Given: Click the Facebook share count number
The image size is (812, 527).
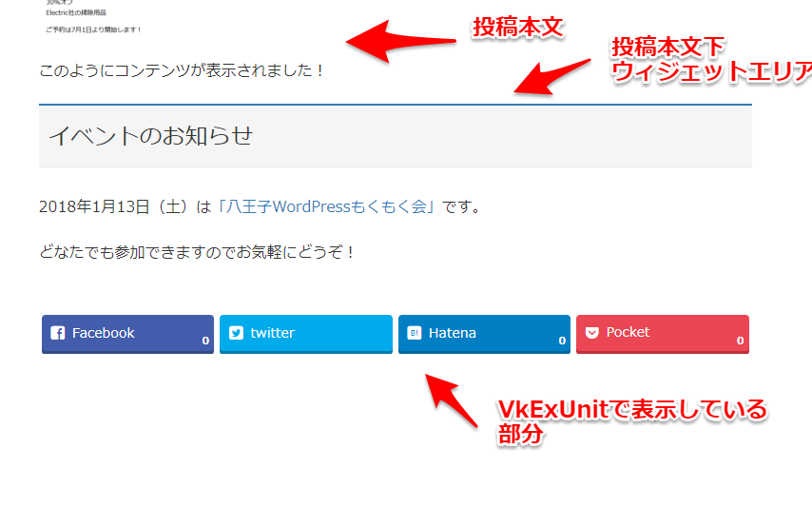Looking at the screenshot, I should (205, 341).
